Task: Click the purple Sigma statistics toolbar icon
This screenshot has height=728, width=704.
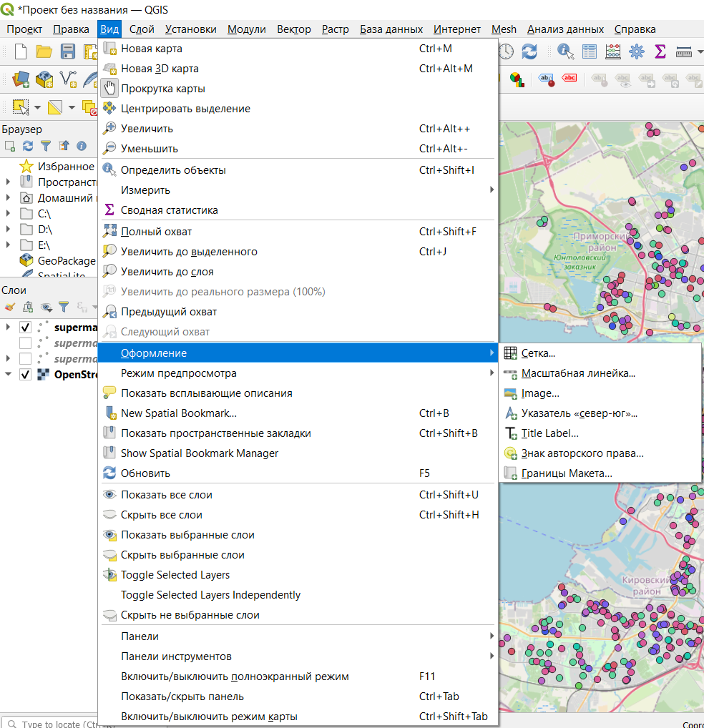Action: coord(660,51)
